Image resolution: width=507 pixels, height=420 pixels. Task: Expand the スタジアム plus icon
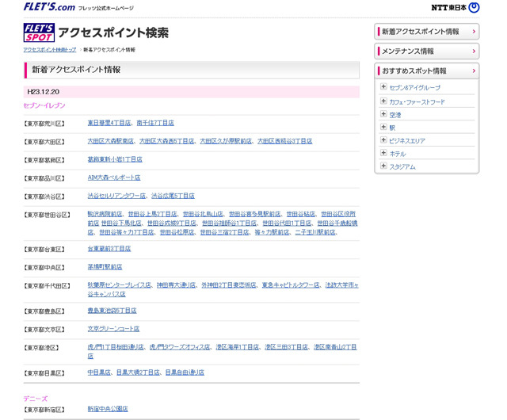(x=383, y=166)
